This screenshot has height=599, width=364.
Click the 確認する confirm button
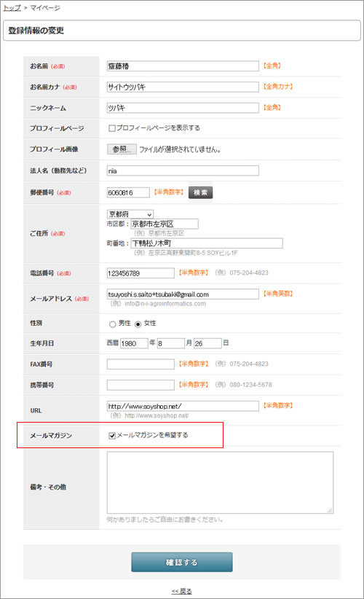click(181, 562)
